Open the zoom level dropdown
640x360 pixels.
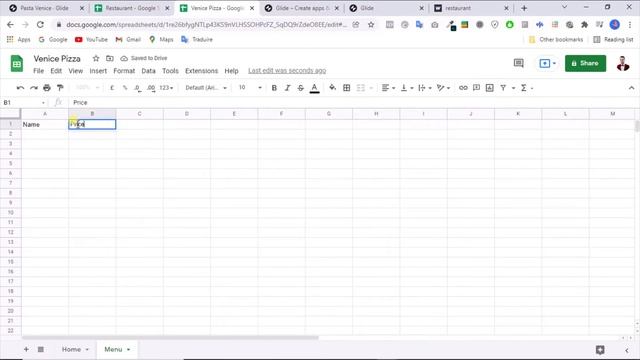click(x=87, y=88)
